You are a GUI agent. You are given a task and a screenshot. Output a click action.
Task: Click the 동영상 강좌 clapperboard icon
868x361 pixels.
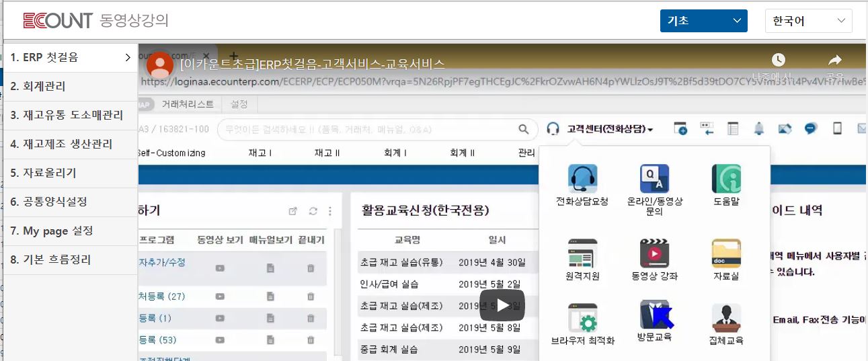[x=654, y=253]
